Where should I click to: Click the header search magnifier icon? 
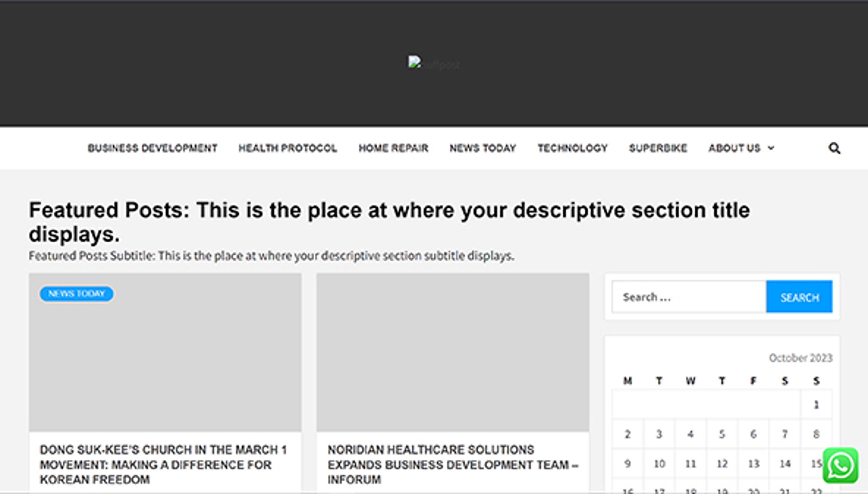[834, 148]
